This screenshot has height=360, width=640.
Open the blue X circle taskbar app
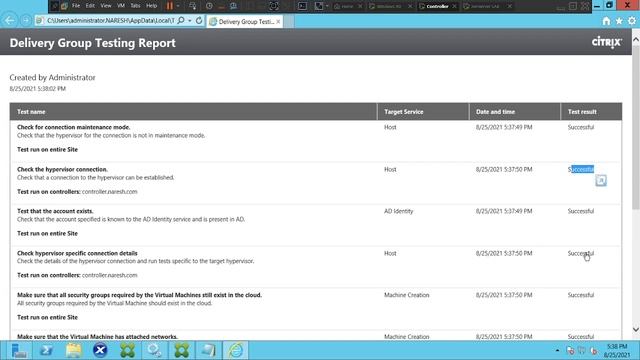point(100,350)
